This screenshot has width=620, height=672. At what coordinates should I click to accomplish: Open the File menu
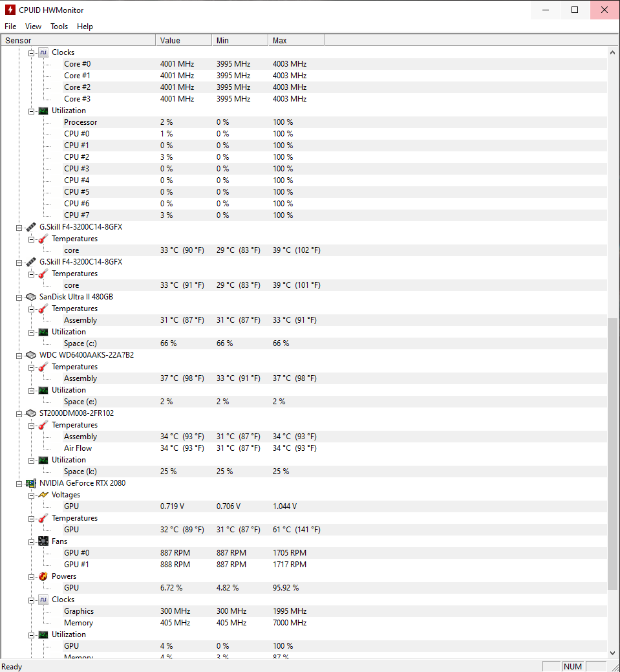[10, 26]
